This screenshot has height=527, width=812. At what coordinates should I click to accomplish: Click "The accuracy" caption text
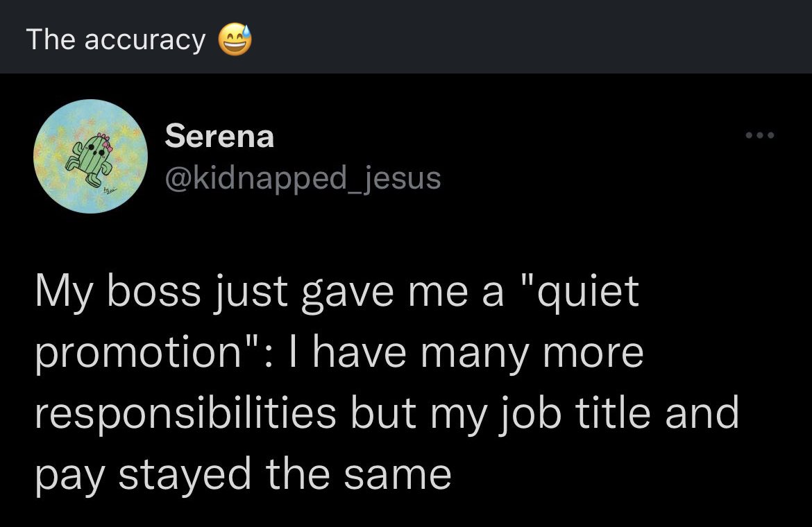pos(116,40)
